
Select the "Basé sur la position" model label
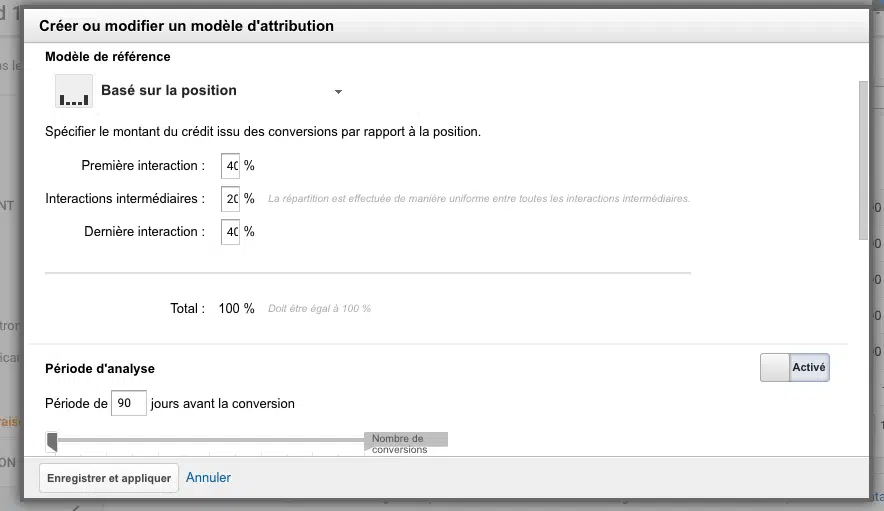coord(169,91)
